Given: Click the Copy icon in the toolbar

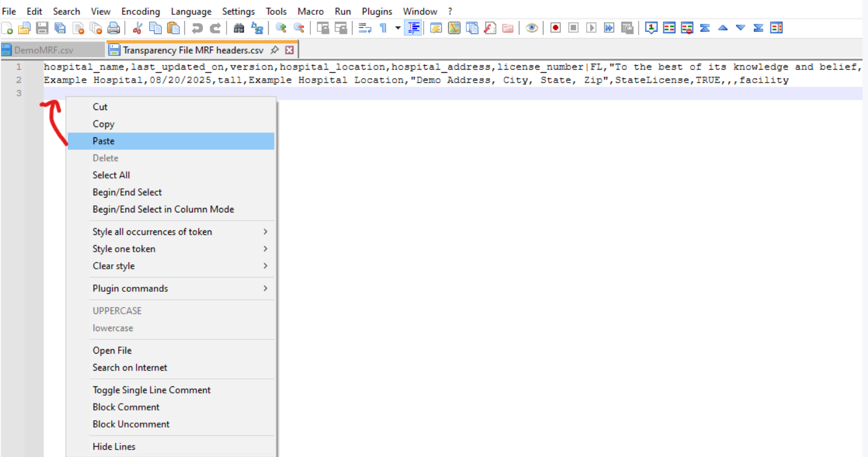Looking at the screenshot, I should point(155,28).
